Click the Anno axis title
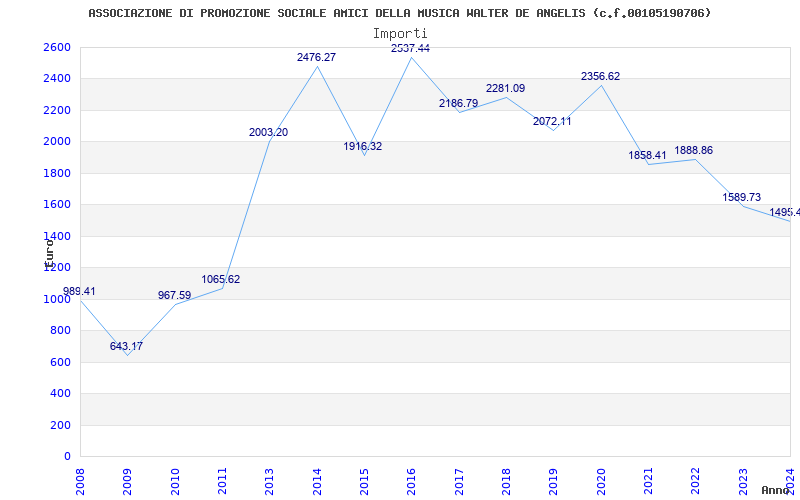800x500 pixels. click(778, 490)
